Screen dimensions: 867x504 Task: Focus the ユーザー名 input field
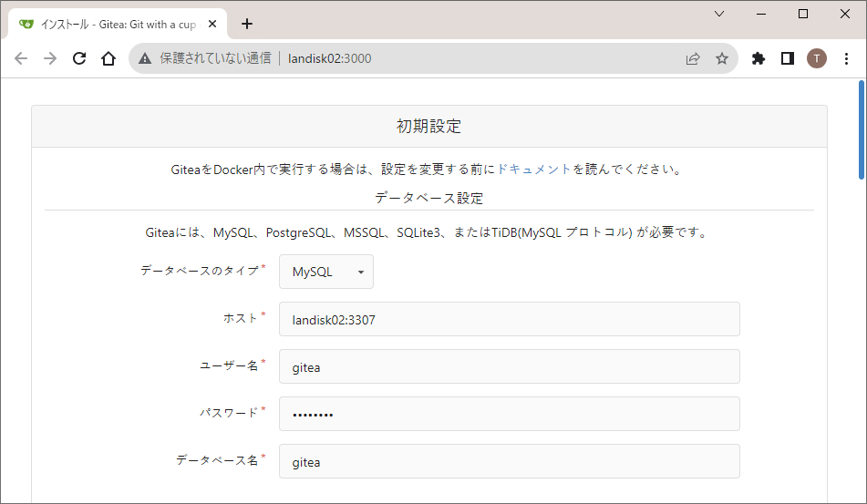[509, 367]
